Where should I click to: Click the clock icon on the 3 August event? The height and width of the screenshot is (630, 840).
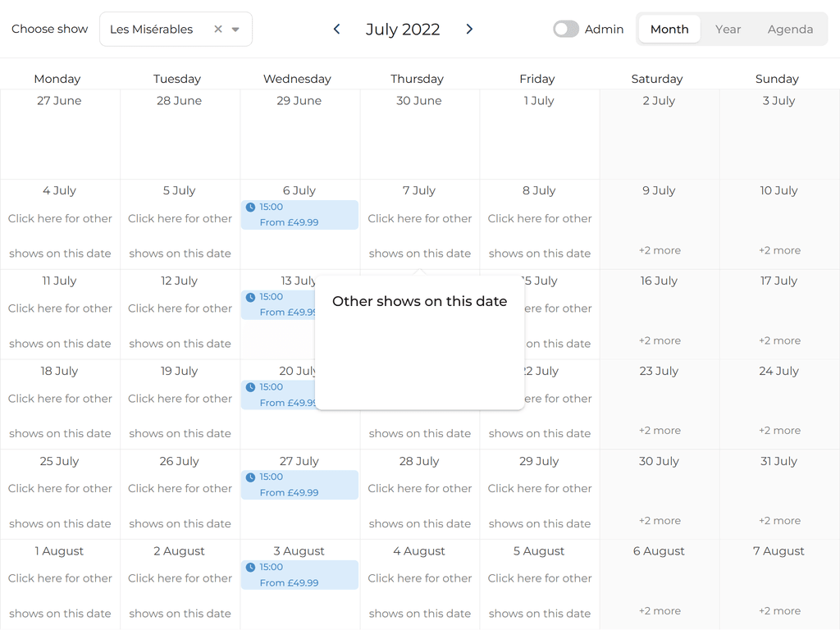pos(249,566)
